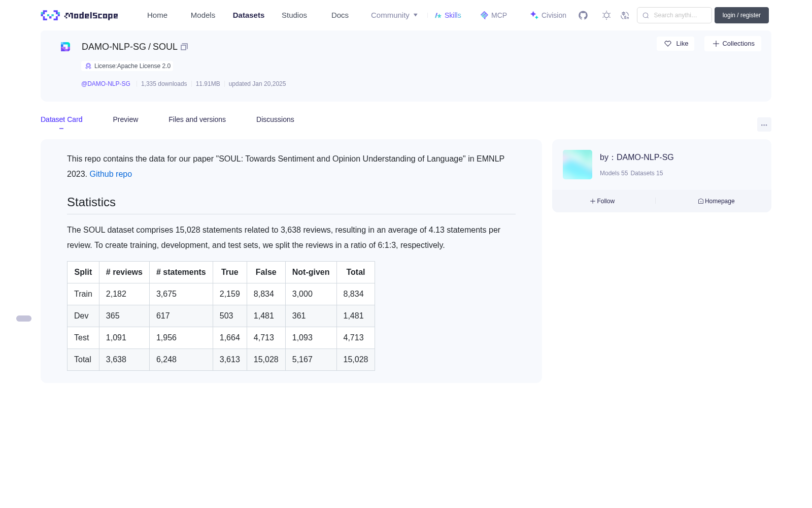Click the '3,638' total reviews cell
This screenshot has height=508, width=812.
click(124, 360)
